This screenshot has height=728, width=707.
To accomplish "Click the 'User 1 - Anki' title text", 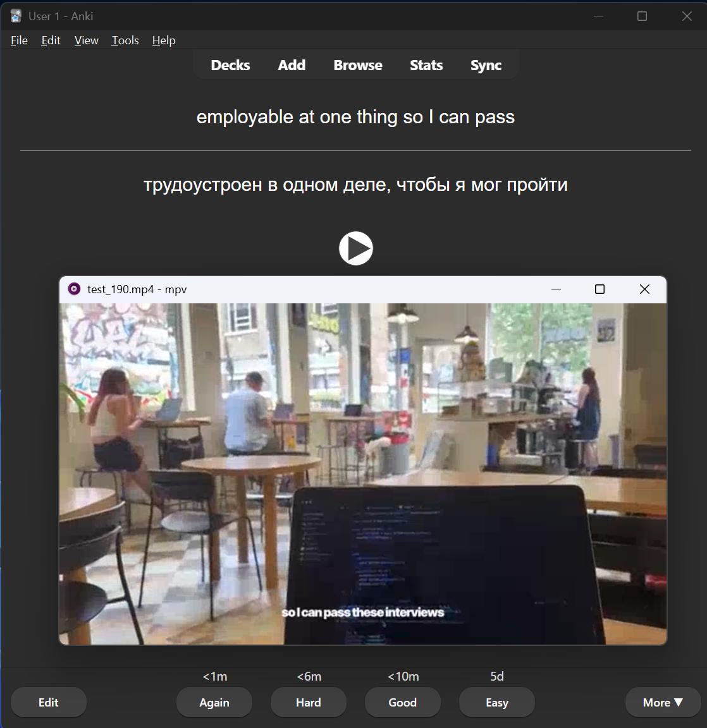I will pyautogui.click(x=61, y=16).
